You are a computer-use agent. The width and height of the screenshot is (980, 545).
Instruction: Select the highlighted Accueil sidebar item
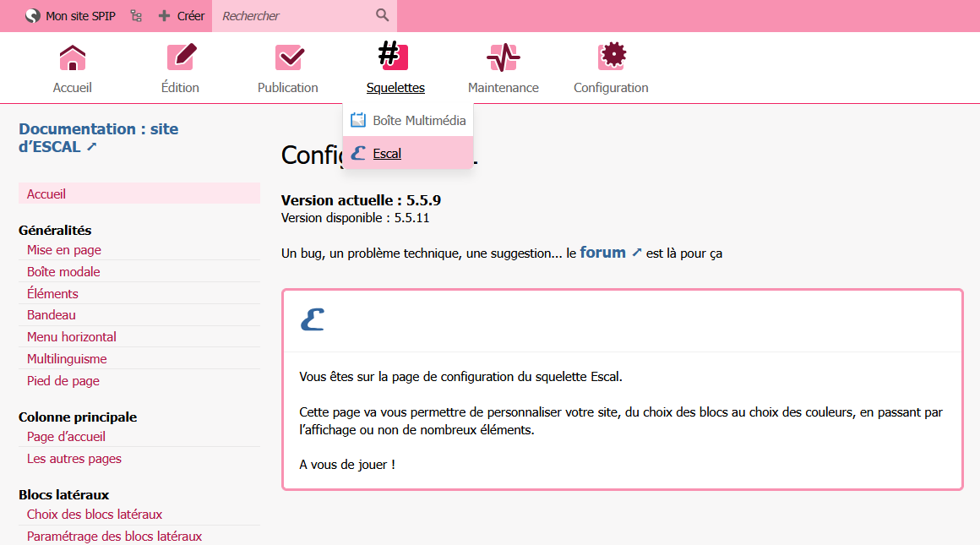(x=46, y=194)
